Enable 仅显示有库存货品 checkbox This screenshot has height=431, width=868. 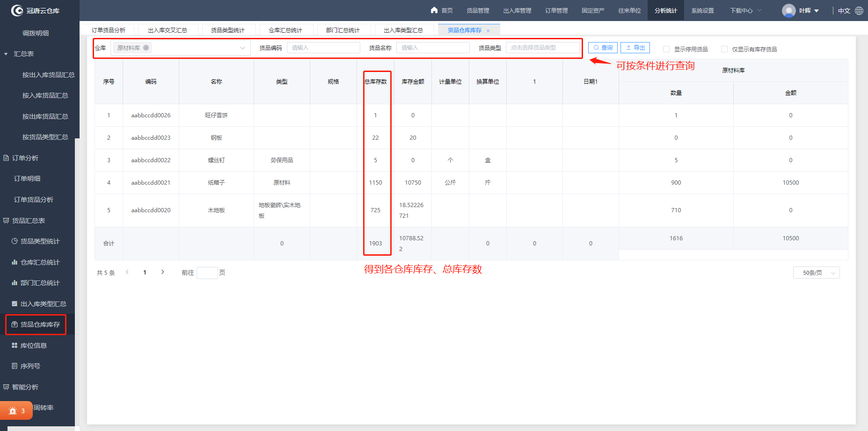[724, 49]
